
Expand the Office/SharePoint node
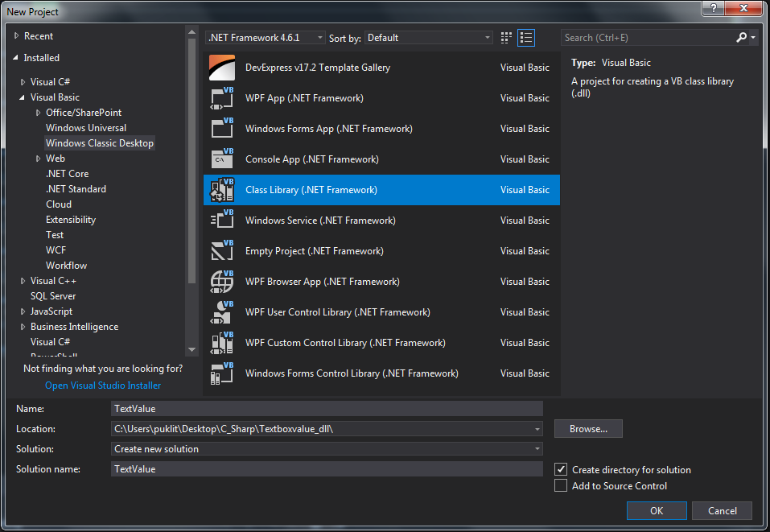(x=39, y=113)
